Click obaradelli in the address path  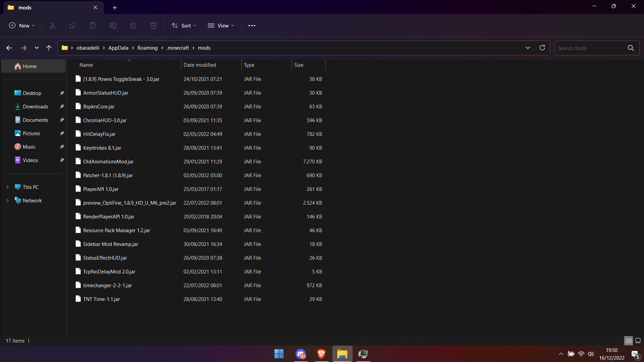[x=88, y=48]
